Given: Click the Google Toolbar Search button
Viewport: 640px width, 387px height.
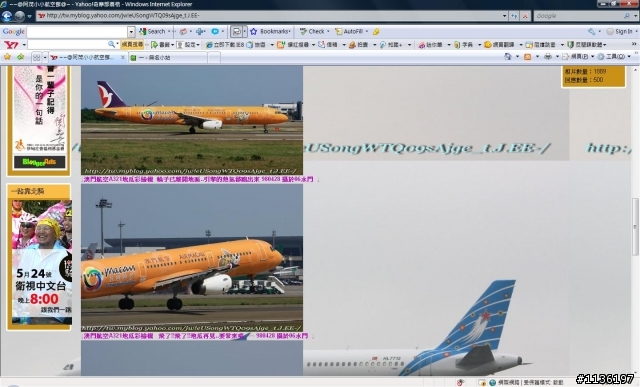Looking at the screenshot, I should tap(152, 31).
